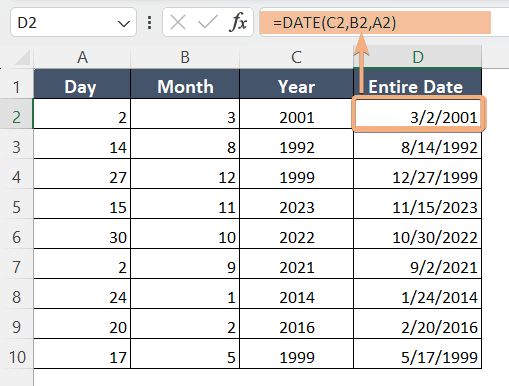The width and height of the screenshot is (509, 386).
Task: Click year cell 2014
Action: point(296,294)
